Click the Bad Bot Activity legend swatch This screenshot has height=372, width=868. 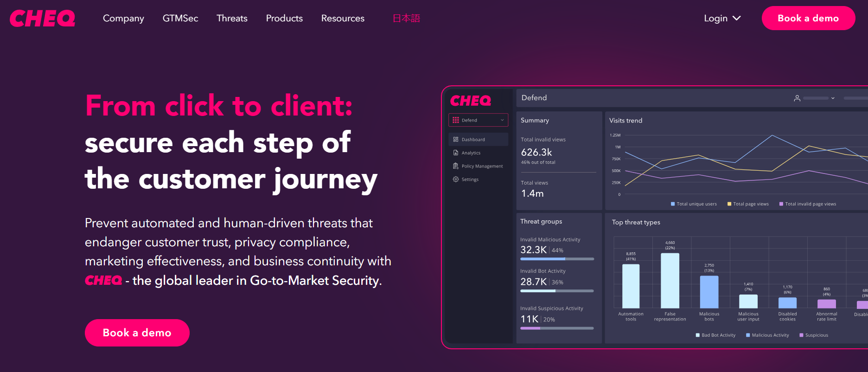pos(698,335)
